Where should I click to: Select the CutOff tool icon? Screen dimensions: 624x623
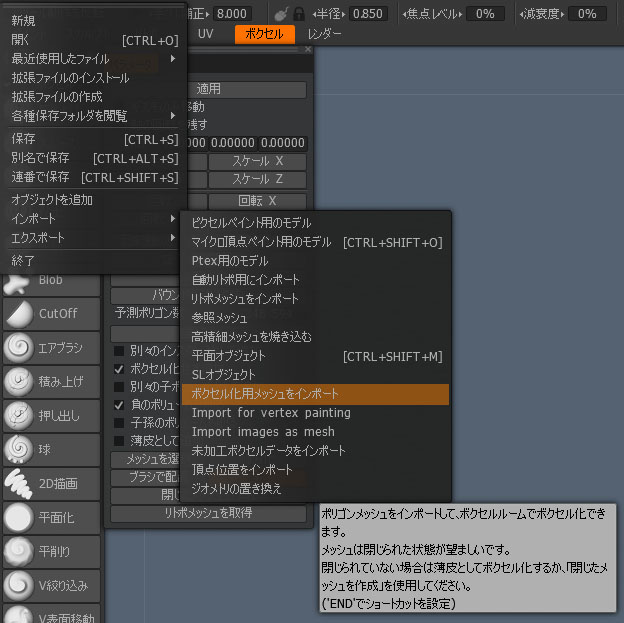19,314
